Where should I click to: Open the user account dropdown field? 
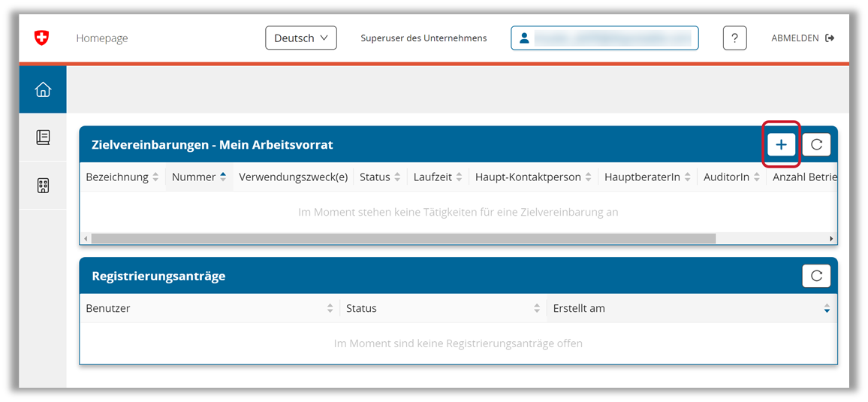(x=604, y=38)
